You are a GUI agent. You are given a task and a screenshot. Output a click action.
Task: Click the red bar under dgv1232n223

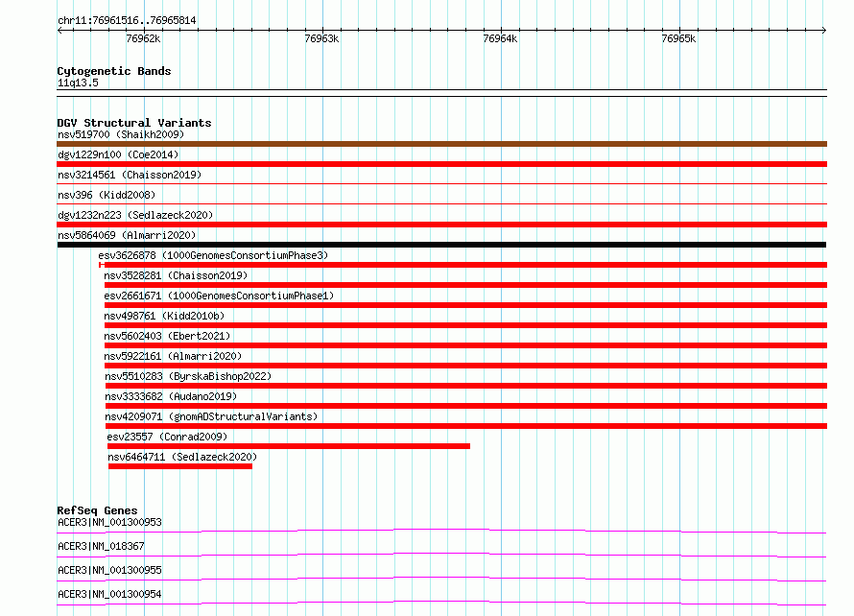pyautogui.click(x=441, y=225)
